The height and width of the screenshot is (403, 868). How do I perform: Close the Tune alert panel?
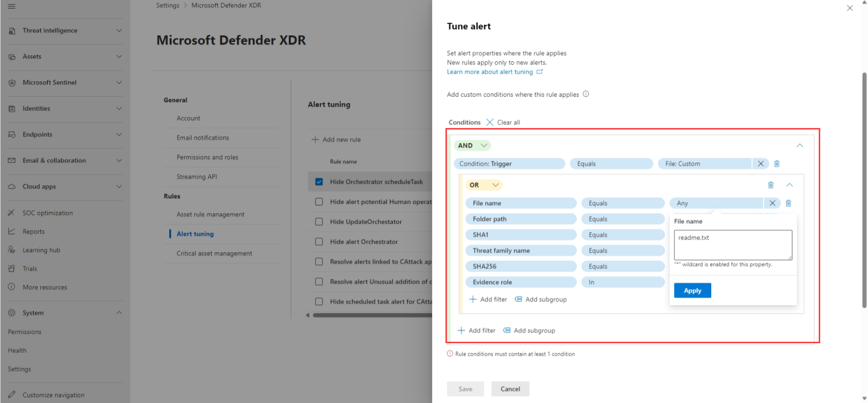click(850, 8)
